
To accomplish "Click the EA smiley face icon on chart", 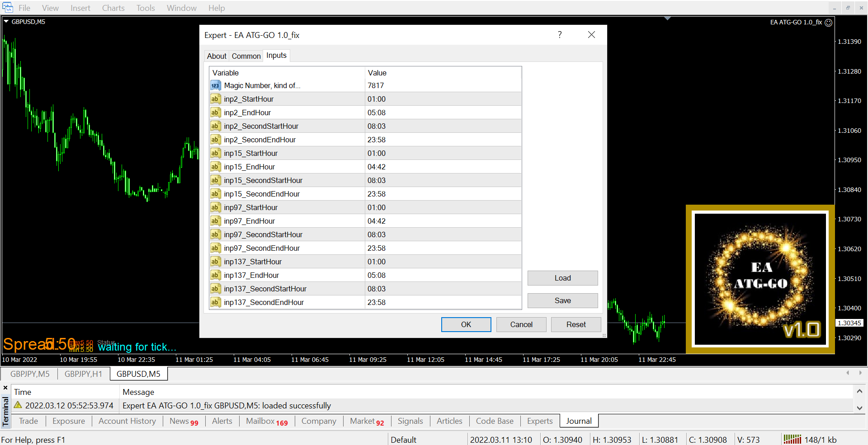I will coord(828,23).
